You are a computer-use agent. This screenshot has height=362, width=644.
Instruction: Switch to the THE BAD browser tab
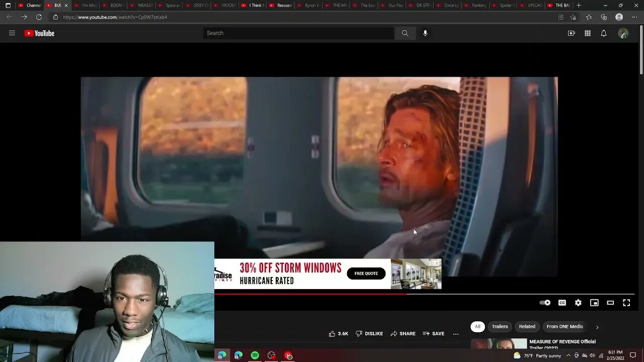pyautogui.click(x=559, y=6)
